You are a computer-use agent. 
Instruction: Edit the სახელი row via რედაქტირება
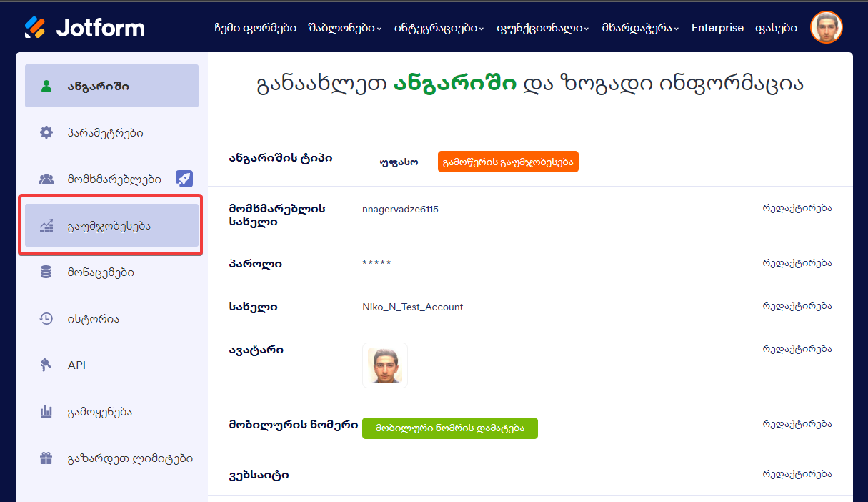797,306
